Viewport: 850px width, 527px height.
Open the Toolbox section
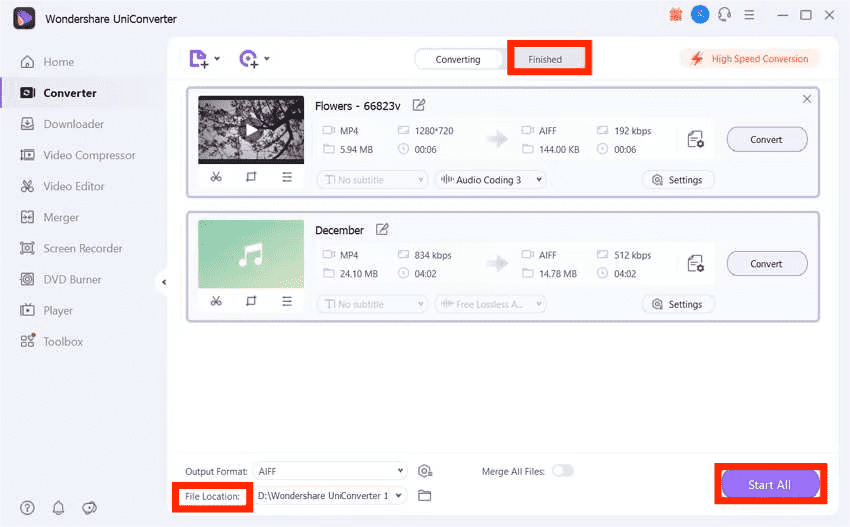point(51,342)
